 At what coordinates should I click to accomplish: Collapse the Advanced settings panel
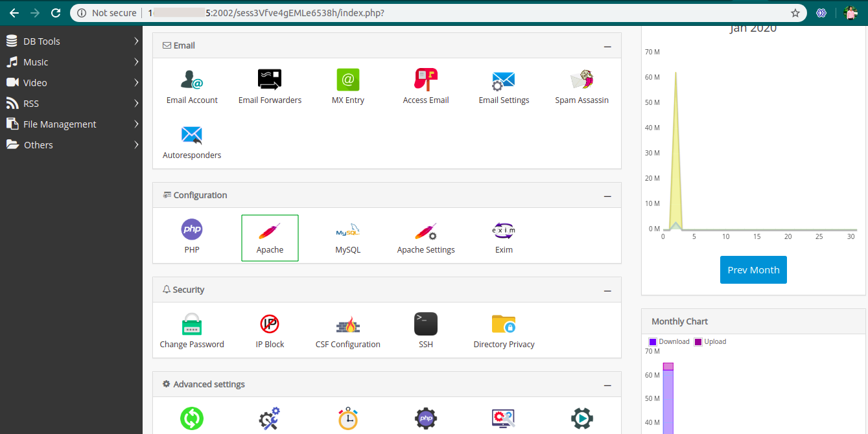(x=607, y=385)
